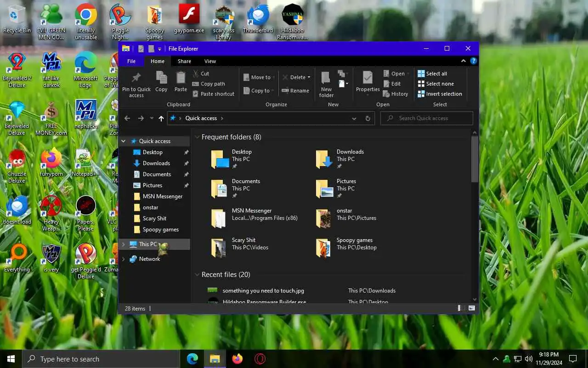
Task: Click Properties icon in quick access toolbar
Action: [x=141, y=49]
